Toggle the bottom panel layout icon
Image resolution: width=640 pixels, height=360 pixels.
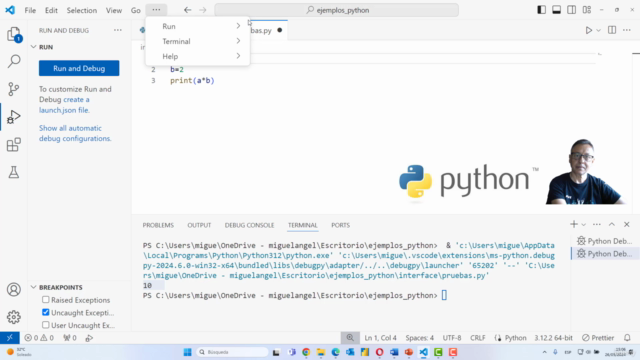[x=556, y=10]
